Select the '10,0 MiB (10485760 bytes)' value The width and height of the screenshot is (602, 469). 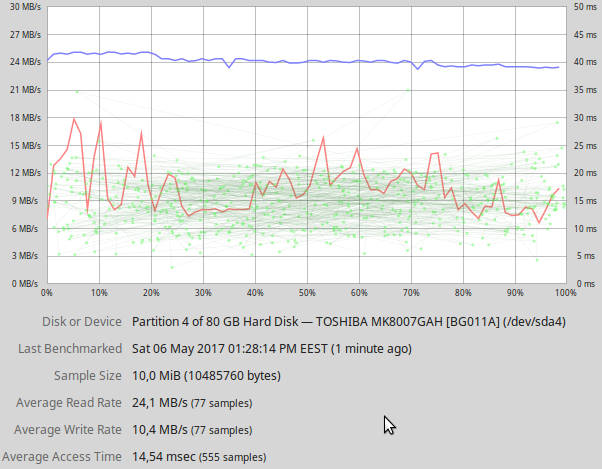(206, 375)
